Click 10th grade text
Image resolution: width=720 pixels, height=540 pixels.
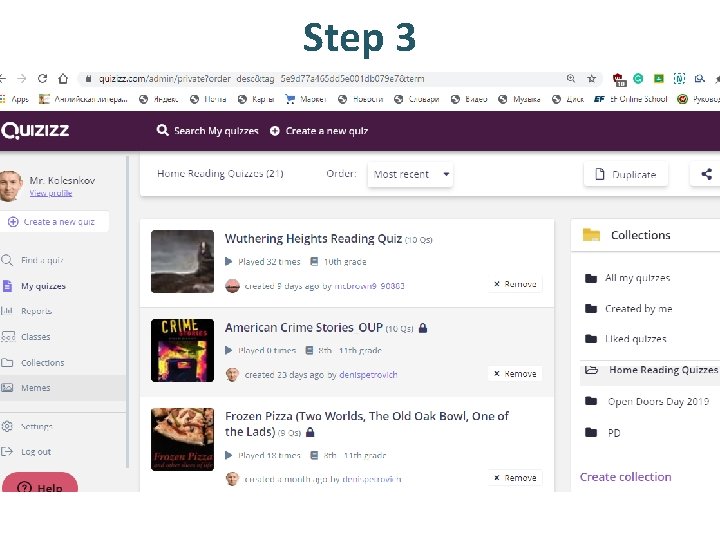[345, 262]
